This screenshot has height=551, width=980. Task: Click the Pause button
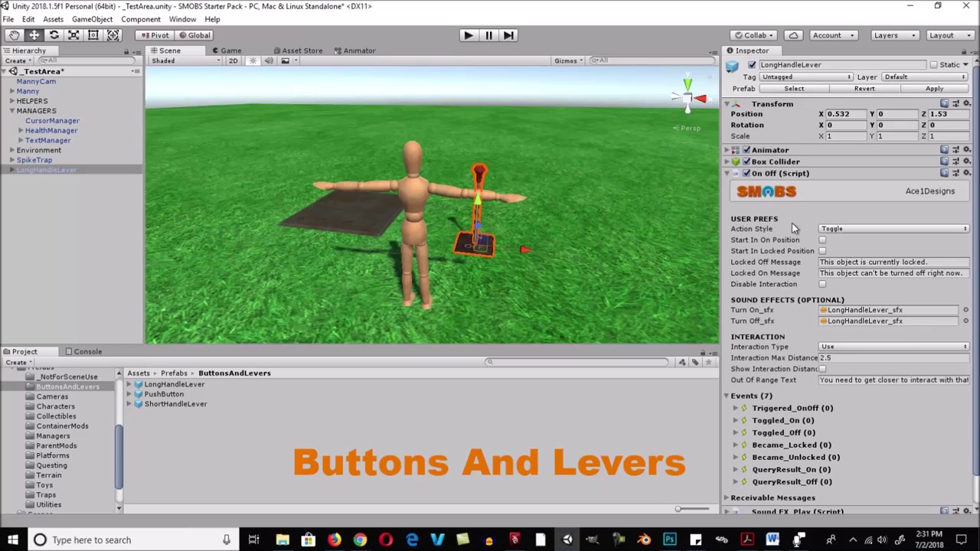pos(488,35)
